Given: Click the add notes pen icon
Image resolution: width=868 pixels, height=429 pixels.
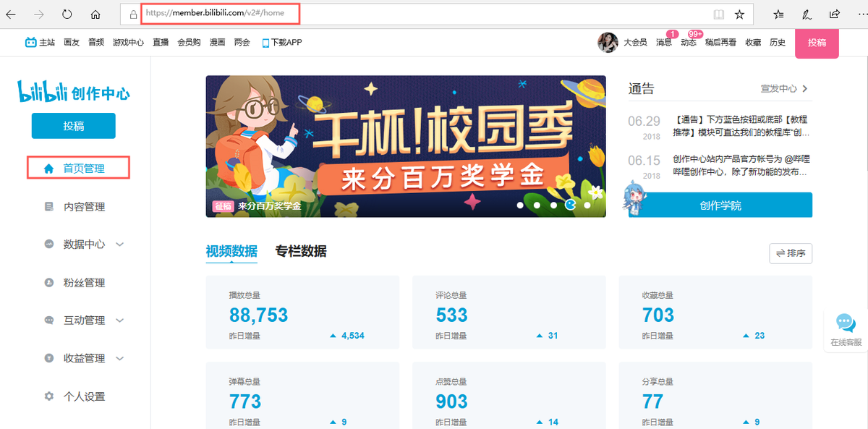Looking at the screenshot, I should [807, 14].
